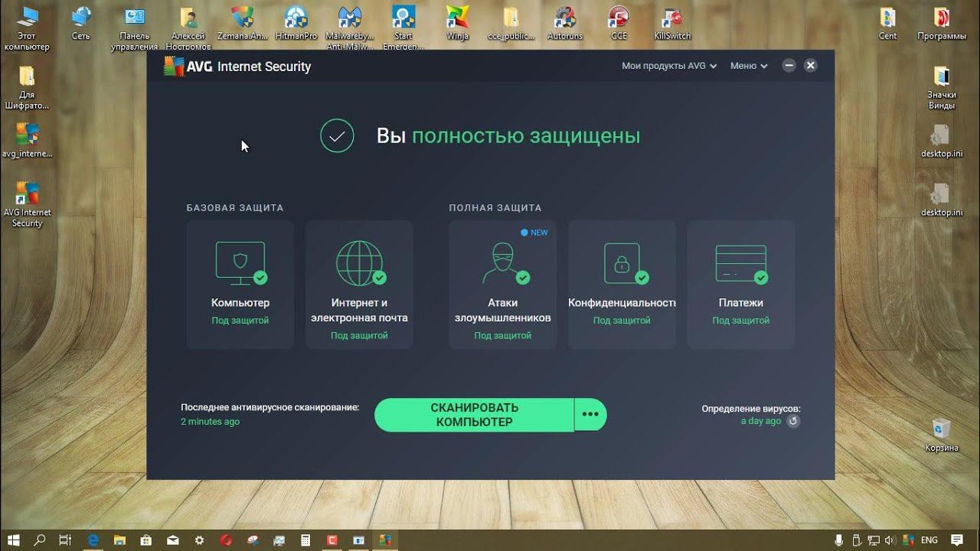Click the NEW badge on Атаки злоумышленников
Viewport: 980px width, 551px height.
(534, 233)
